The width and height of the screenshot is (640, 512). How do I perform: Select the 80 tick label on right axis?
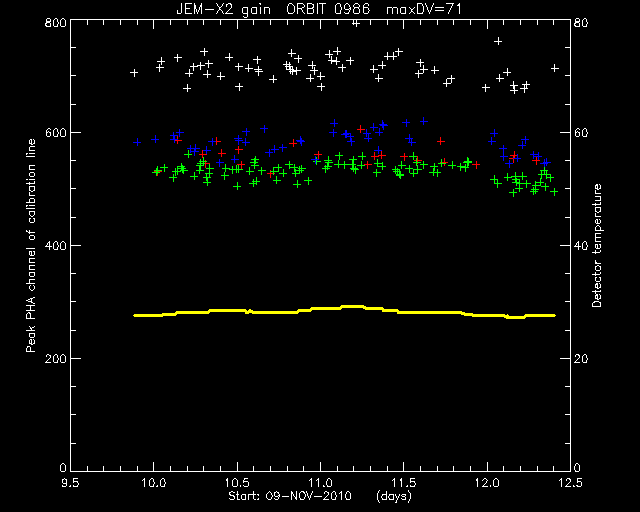(x=581, y=22)
